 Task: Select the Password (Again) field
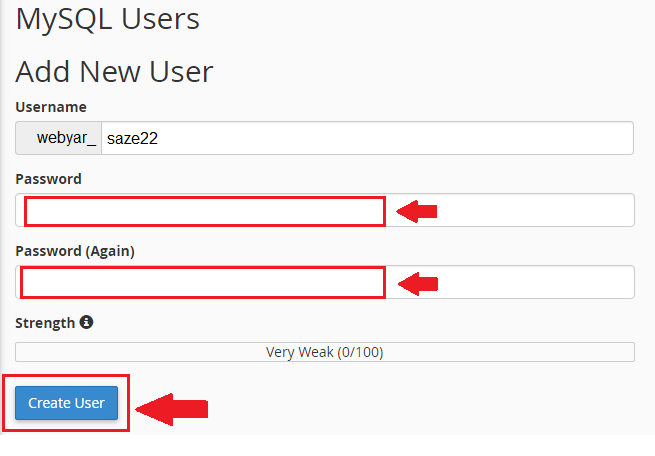(510, 283)
